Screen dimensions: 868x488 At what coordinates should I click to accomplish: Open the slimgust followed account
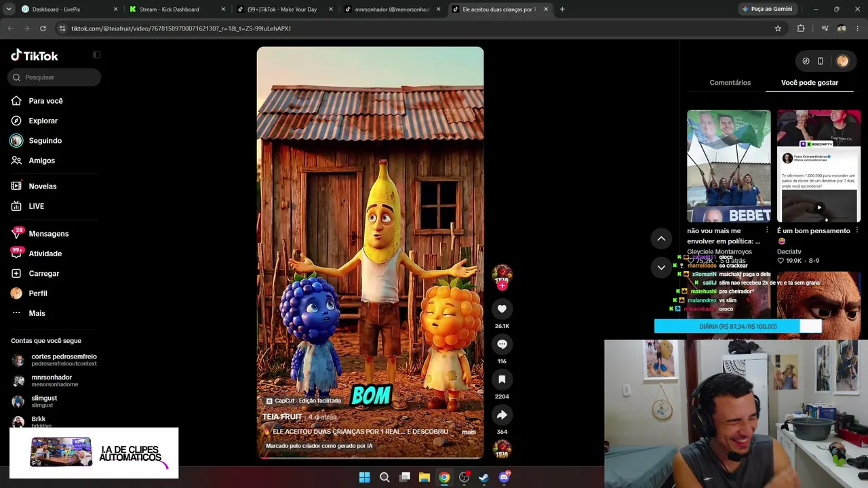tap(35, 401)
